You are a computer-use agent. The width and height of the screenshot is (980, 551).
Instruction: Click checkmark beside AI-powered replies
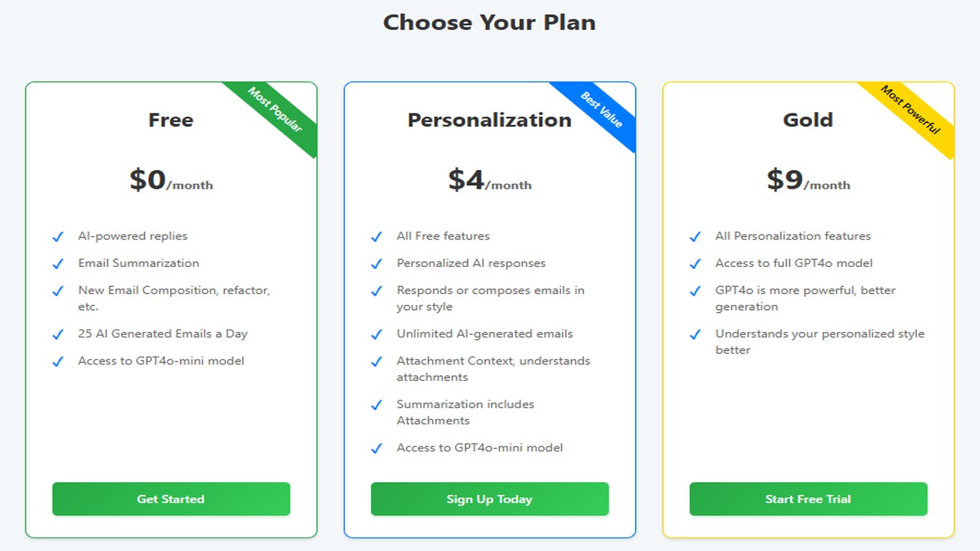pyautogui.click(x=58, y=237)
